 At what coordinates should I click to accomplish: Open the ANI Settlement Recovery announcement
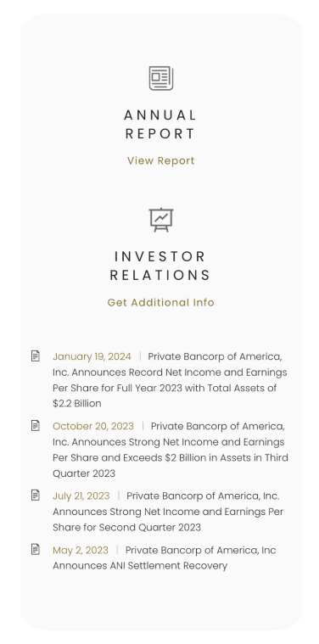(165, 558)
